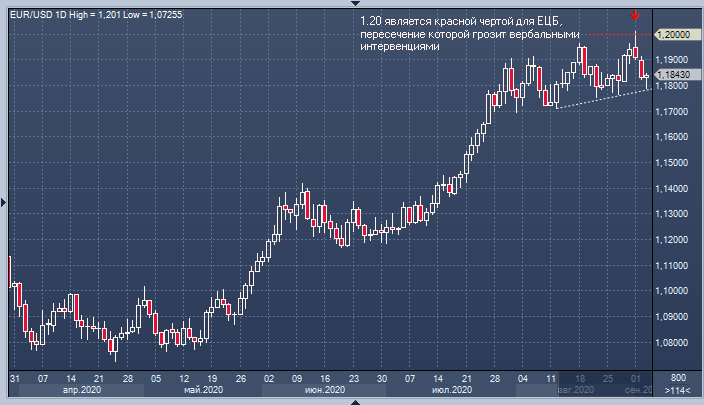Click the date label 31 on time axis
704x405 pixels.
(x=15, y=378)
